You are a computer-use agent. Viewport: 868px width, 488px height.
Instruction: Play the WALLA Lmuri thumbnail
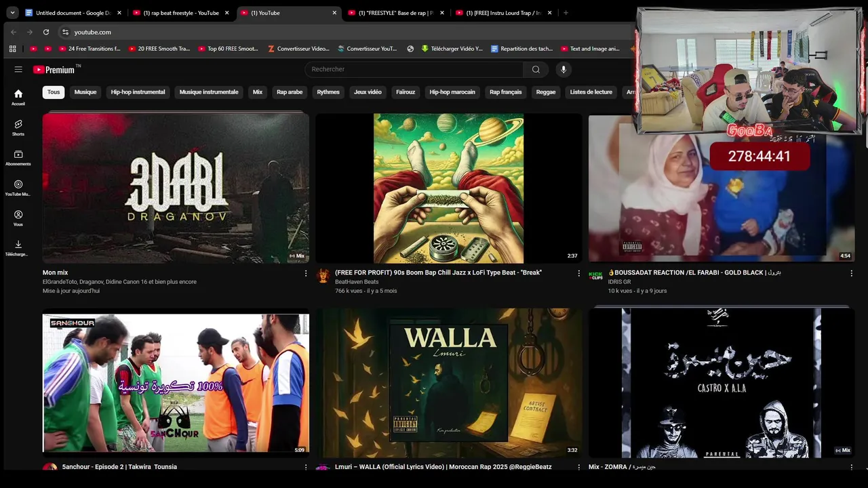tap(448, 383)
